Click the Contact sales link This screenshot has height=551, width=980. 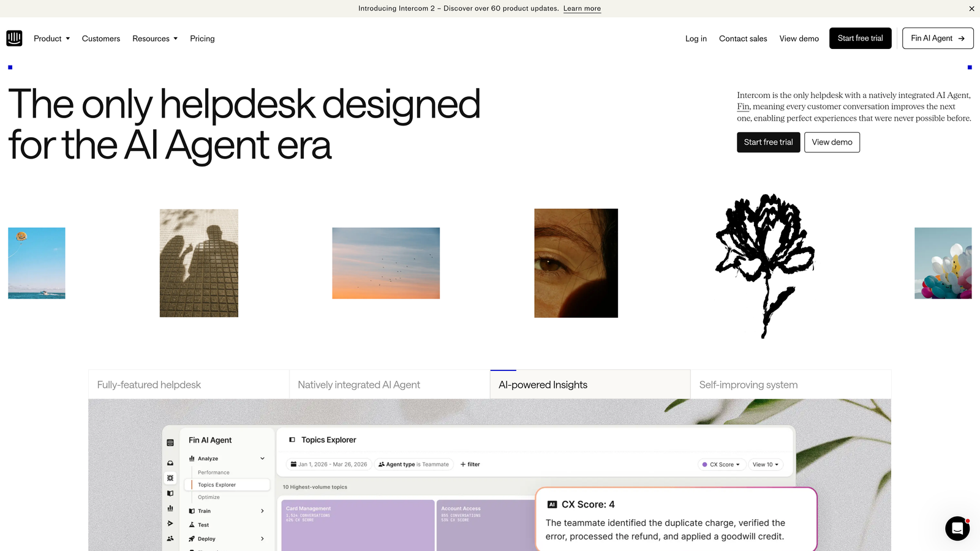pos(743,39)
